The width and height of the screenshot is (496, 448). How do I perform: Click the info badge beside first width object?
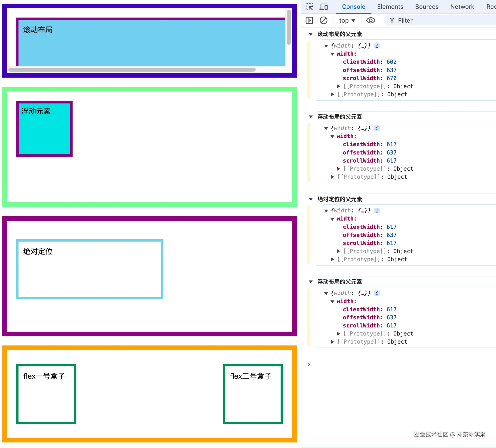pyautogui.click(x=377, y=46)
